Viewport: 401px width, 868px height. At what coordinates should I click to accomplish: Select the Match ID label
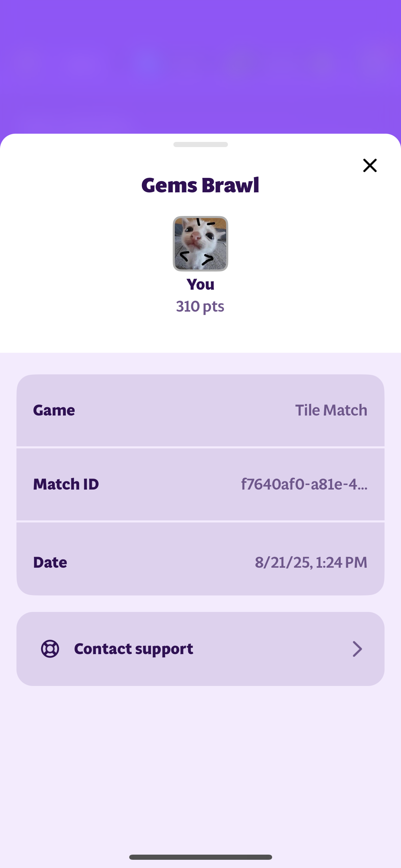[66, 484]
